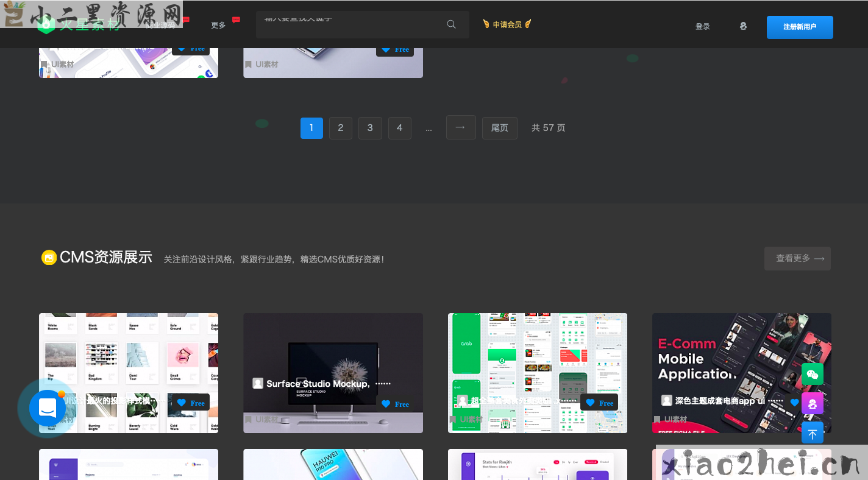Click the CMS资源展示 section heading
868x480 pixels.
point(106,258)
